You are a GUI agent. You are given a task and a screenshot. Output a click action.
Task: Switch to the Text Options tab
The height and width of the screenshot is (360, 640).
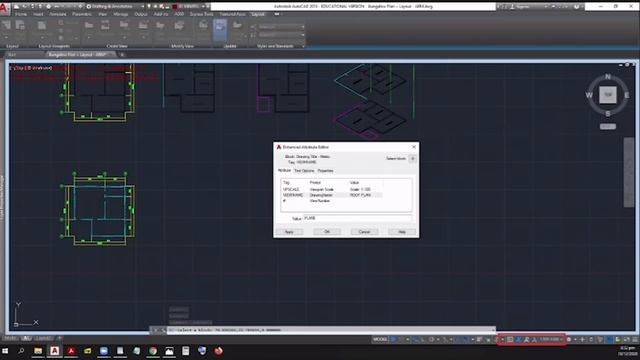[304, 171]
